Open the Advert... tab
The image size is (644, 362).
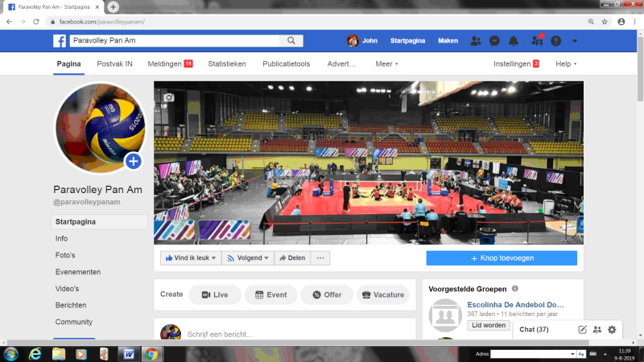point(341,64)
